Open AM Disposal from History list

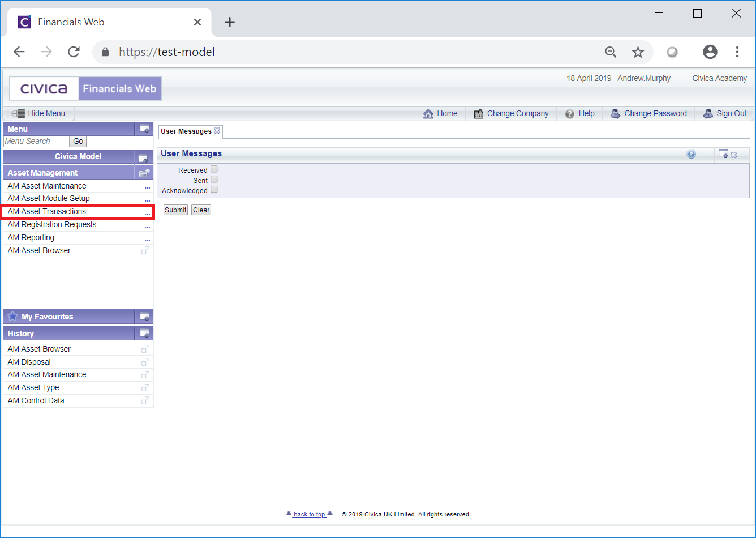click(29, 362)
